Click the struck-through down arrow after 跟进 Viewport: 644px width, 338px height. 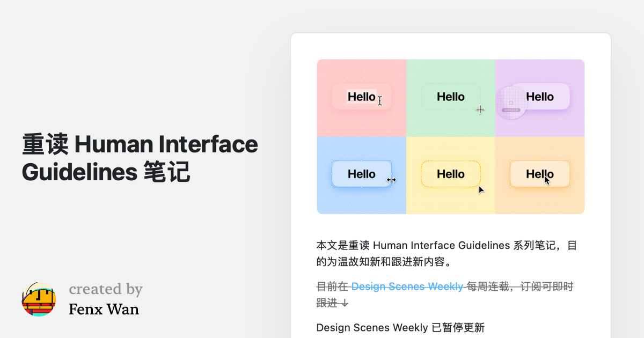pyautogui.click(x=344, y=303)
